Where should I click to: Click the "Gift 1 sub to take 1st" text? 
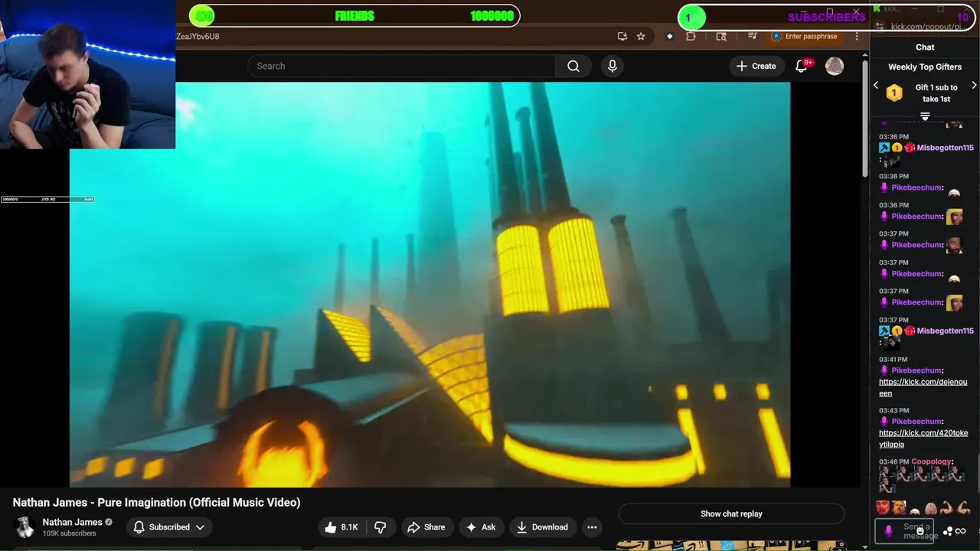pos(936,93)
